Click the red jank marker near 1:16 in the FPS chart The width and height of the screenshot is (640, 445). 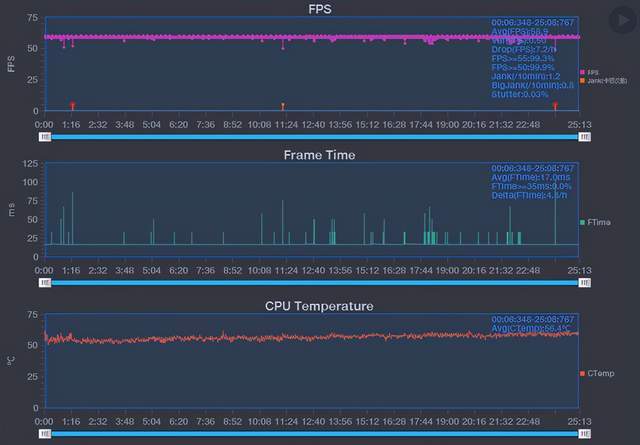(73, 106)
